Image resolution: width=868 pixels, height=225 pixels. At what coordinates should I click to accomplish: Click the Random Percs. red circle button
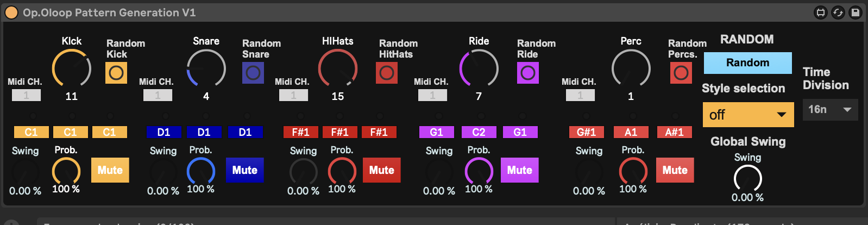pyautogui.click(x=681, y=73)
